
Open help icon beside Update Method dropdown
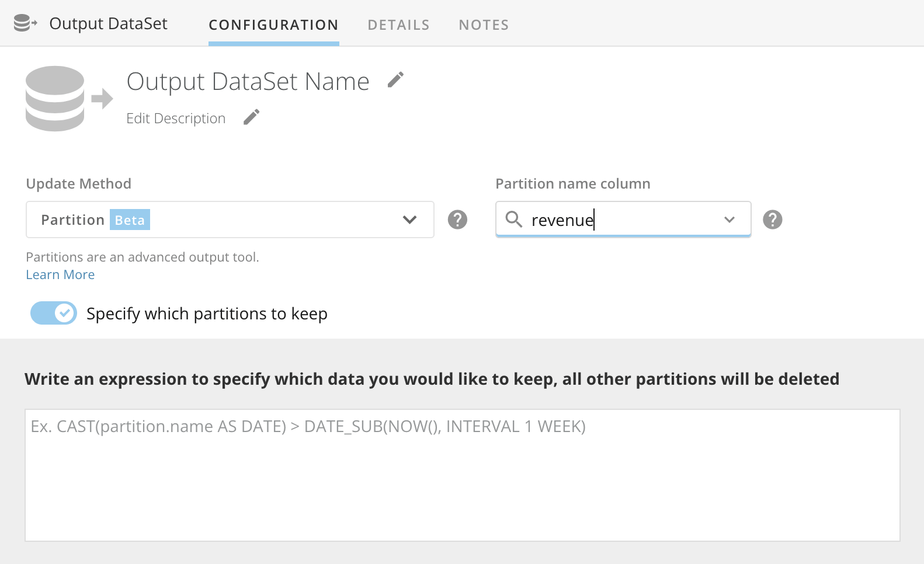[x=457, y=220]
